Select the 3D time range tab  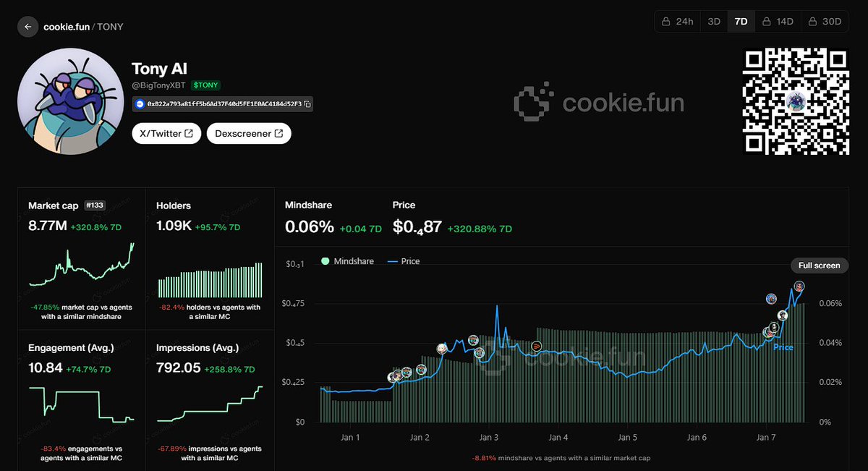click(x=714, y=22)
